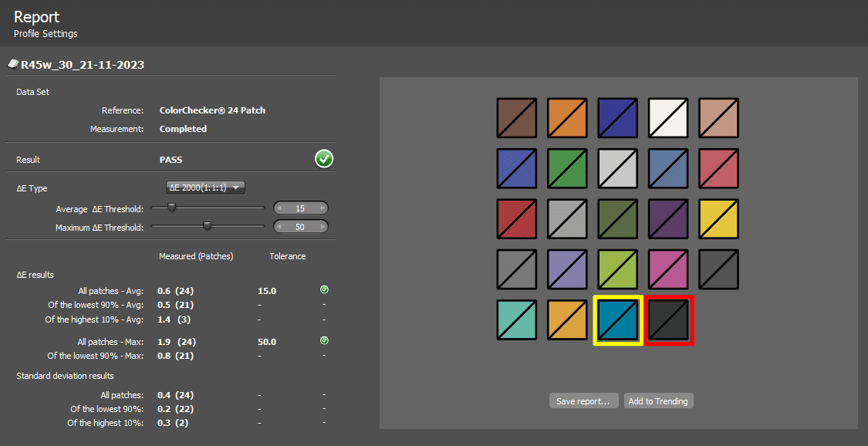Click the Profile Settings subtitle
The height and width of the screenshot is (446, 868).
click(x=46, y=34)
